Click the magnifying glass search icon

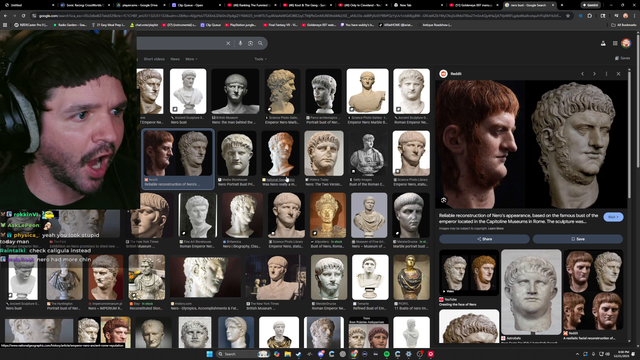point(260,43)
